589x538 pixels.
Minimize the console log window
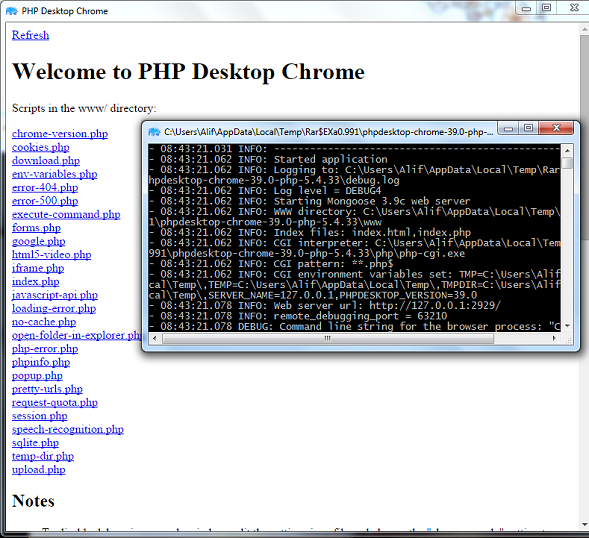(508, 128)
